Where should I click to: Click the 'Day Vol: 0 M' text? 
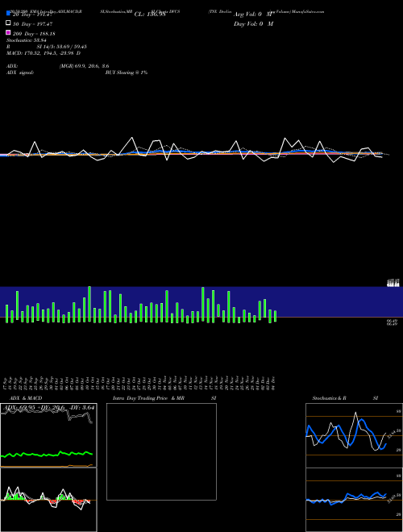(x=253, y=23)
